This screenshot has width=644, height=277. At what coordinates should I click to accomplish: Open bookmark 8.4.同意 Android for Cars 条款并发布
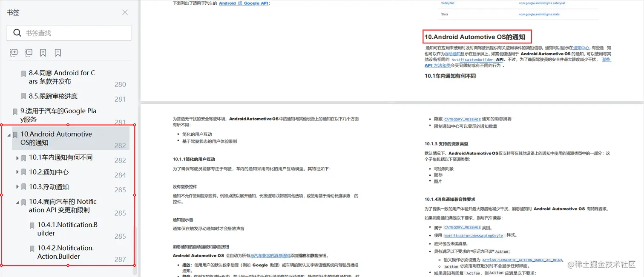(62, 77)
